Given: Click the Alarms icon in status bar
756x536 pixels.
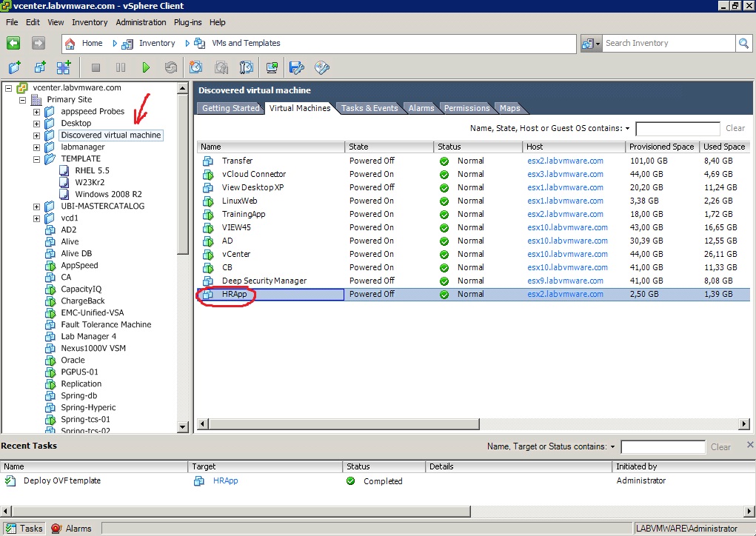Looking at the screenshot, I should 56,529.
